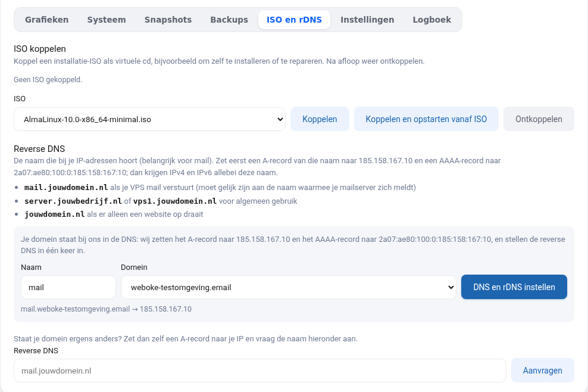
Task: Go to the Snapshots tab
Action: (x=168, y=20)
